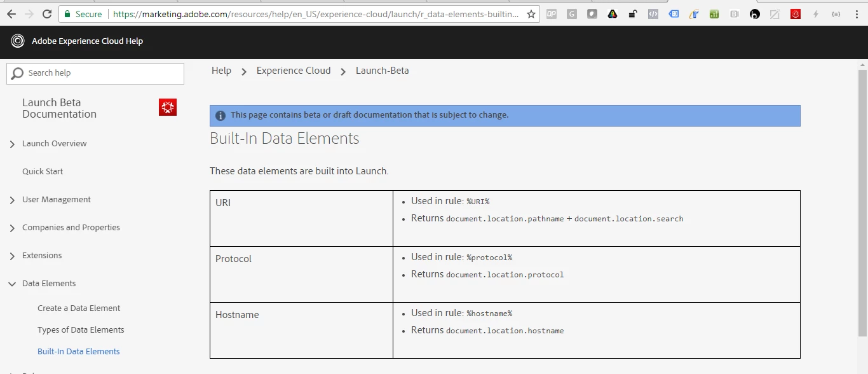This screenshot has width=868, height=374.
Task: Click the %hostname% code text
Action: (x=489, y=314)
